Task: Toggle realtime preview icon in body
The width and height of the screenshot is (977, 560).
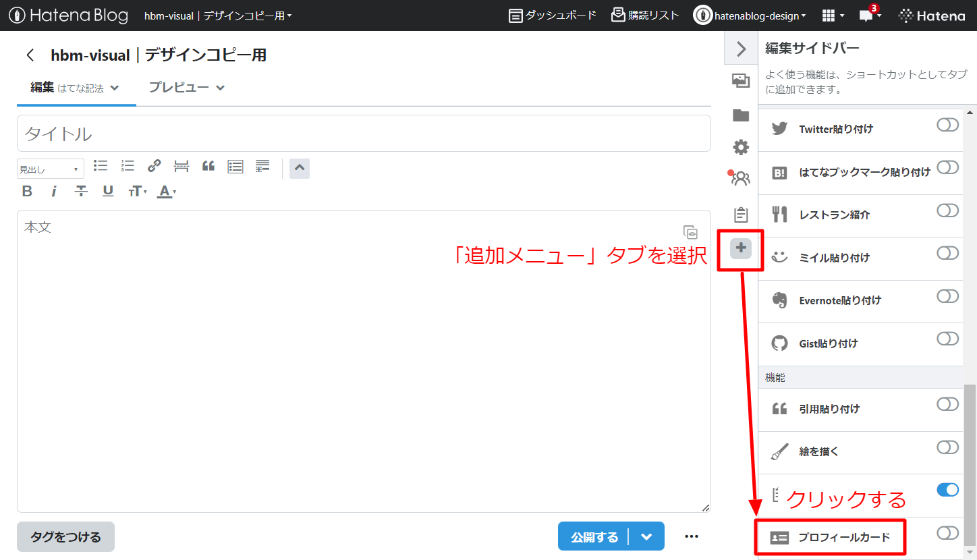Action: 690,232
